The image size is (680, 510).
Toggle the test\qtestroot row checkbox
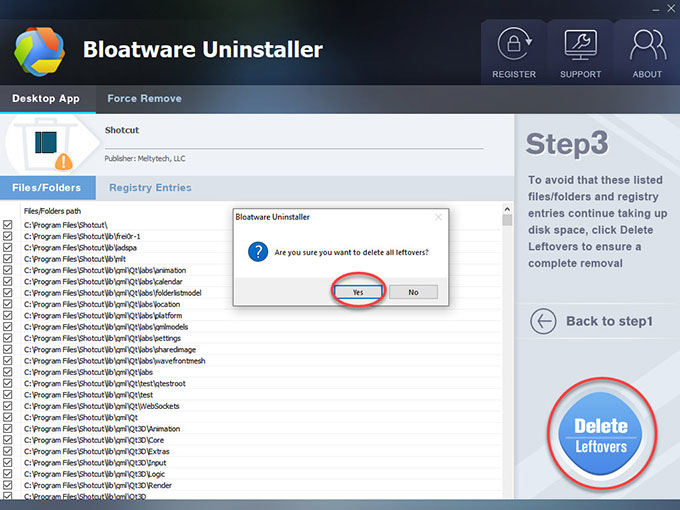(7, 383)
